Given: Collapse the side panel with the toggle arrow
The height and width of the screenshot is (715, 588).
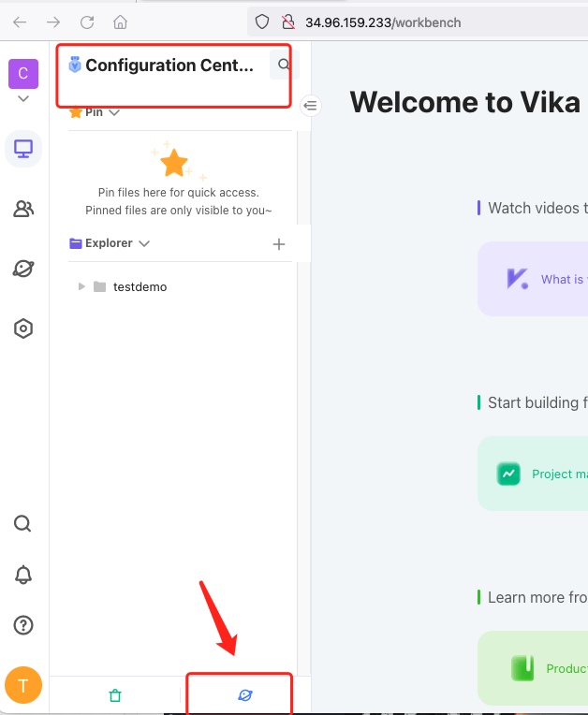Looking at the screenshot, I should pos(310,106).
